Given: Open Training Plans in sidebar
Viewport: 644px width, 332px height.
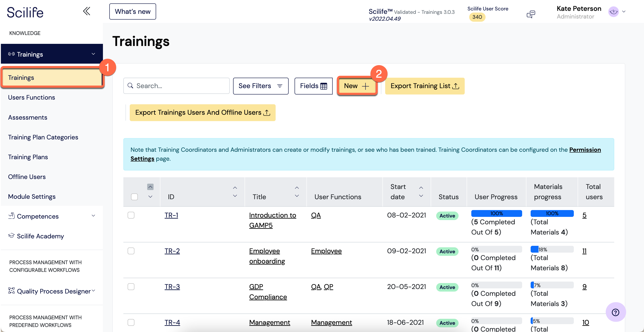Looking at the screenshot, I should pos(28,157).
